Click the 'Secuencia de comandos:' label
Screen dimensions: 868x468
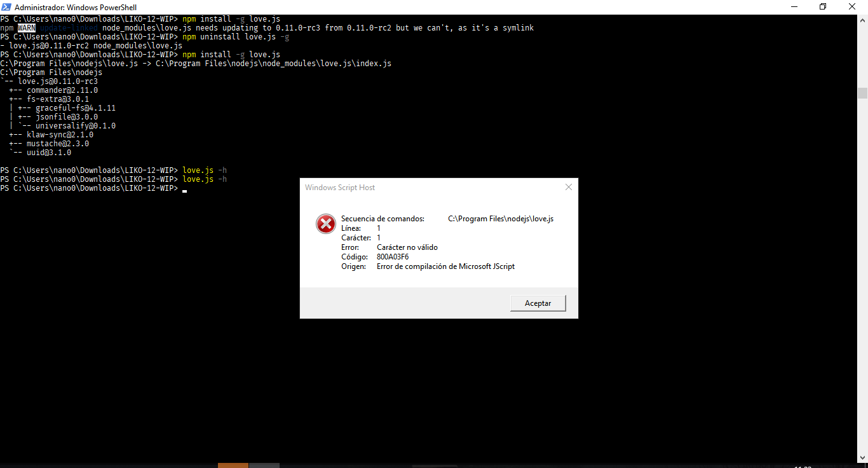tap(383, 219)
